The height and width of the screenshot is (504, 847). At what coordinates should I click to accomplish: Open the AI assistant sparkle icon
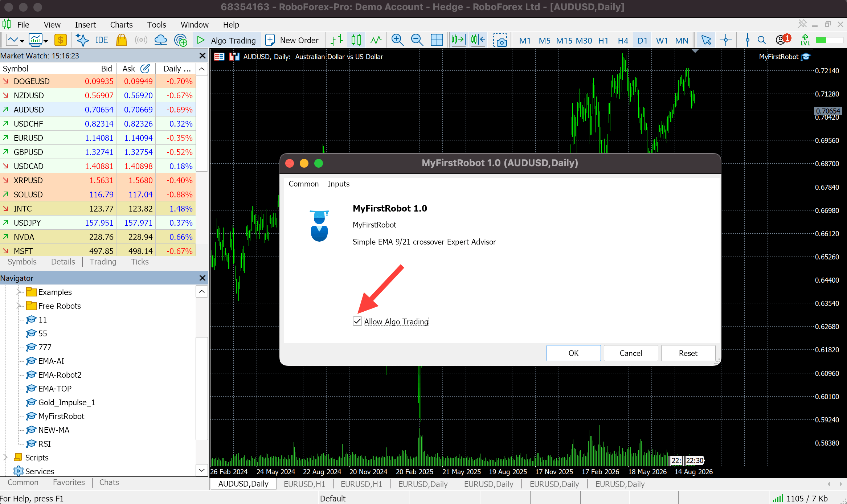tap(82, 40)
